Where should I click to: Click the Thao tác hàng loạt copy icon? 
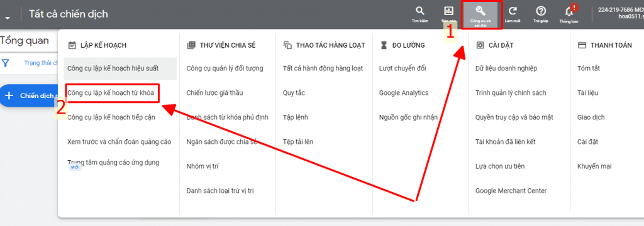(x=287, y=46)
